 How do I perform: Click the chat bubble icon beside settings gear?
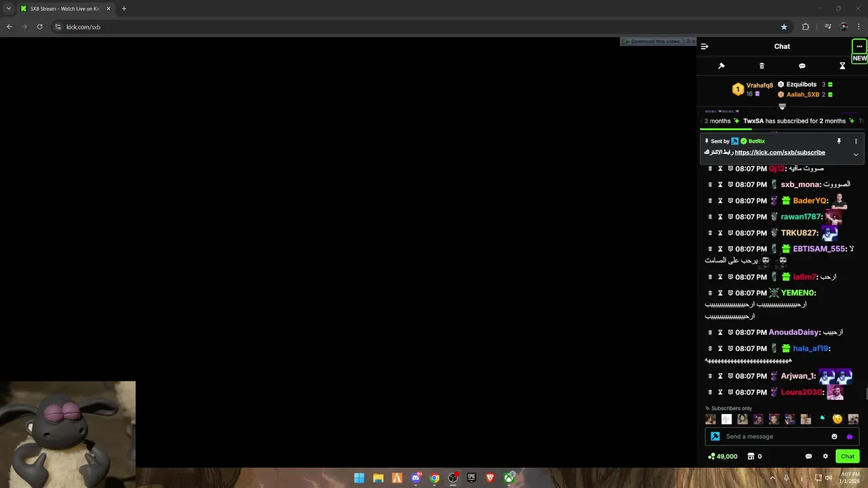coord(808,456)
